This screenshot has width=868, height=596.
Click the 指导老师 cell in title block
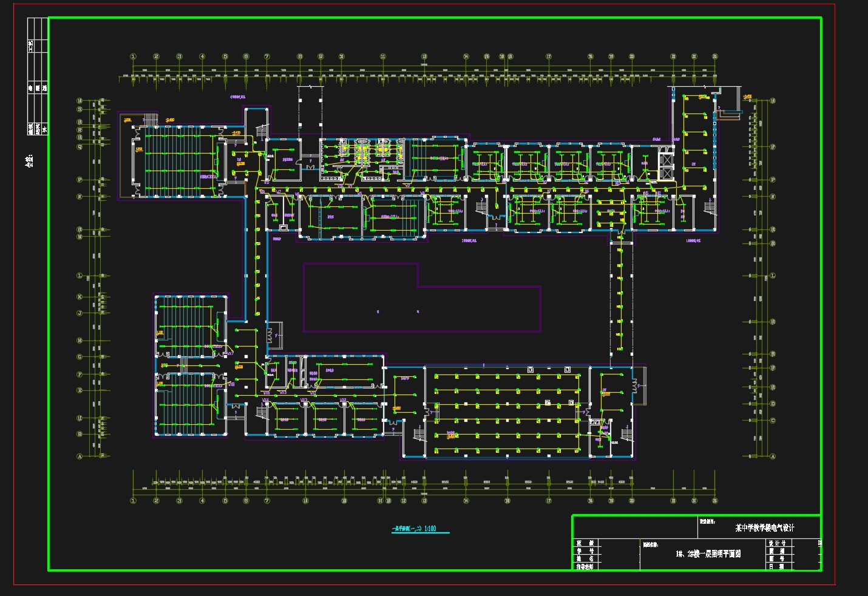coord(586,566)
